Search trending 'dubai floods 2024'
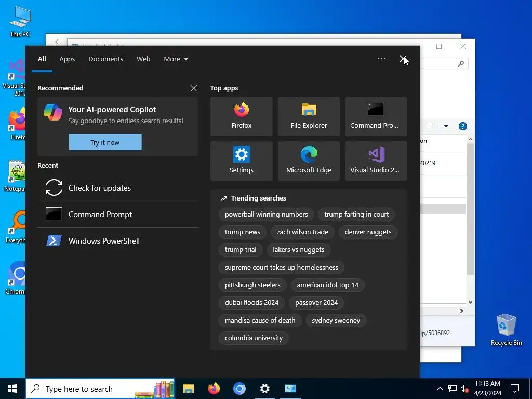532x399 pixels. click(251, 303)
